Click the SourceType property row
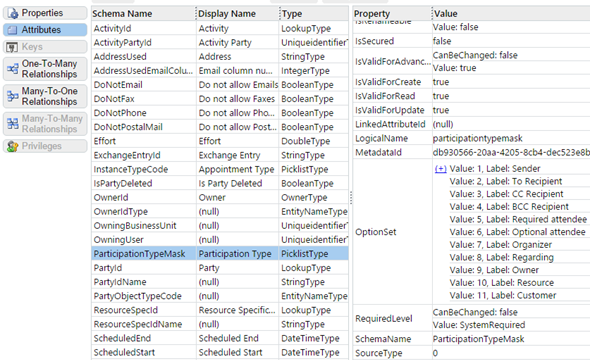This screenshot has width=590, height=360. tap(471, 353)
